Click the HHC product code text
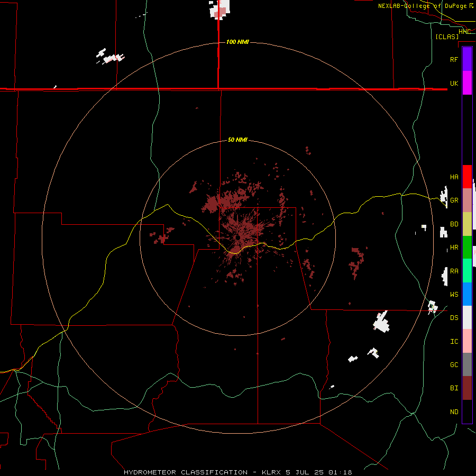 tap(464, 32)
